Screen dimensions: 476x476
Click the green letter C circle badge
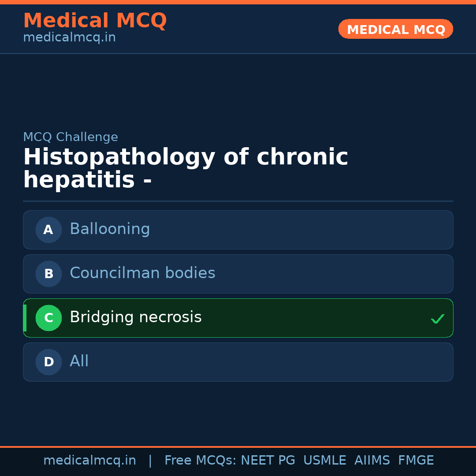pyautogui.click(x=48, y=318)
